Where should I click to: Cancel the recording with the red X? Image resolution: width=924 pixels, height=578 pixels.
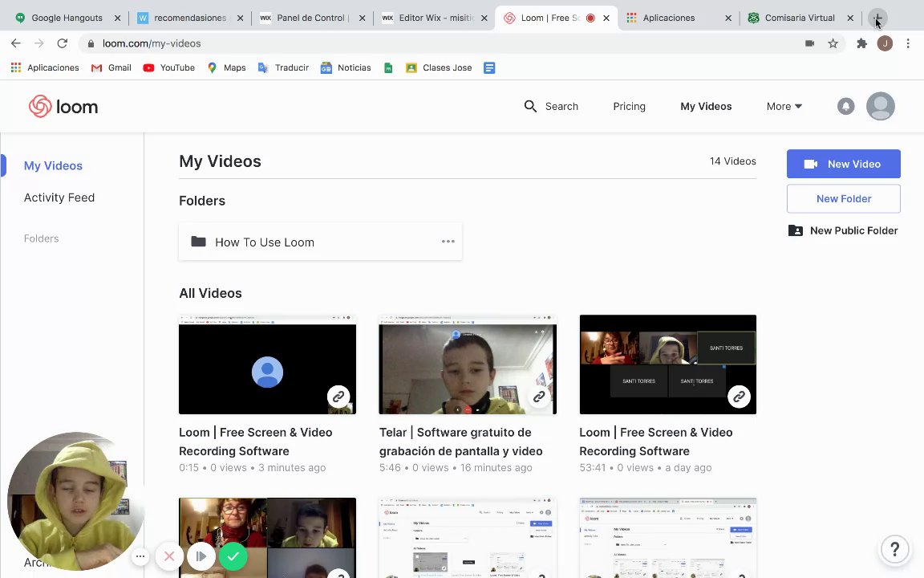pyautogui.click(x=169, y=556)
